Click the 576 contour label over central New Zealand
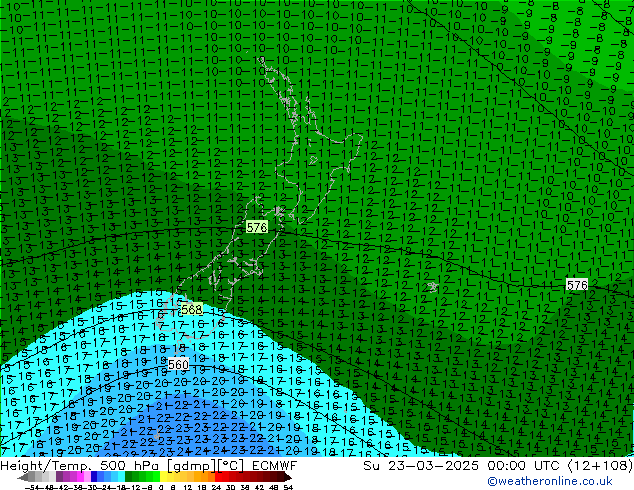This screenshot has height=490, width=634. pyautogui.click(x=257, y=228)
